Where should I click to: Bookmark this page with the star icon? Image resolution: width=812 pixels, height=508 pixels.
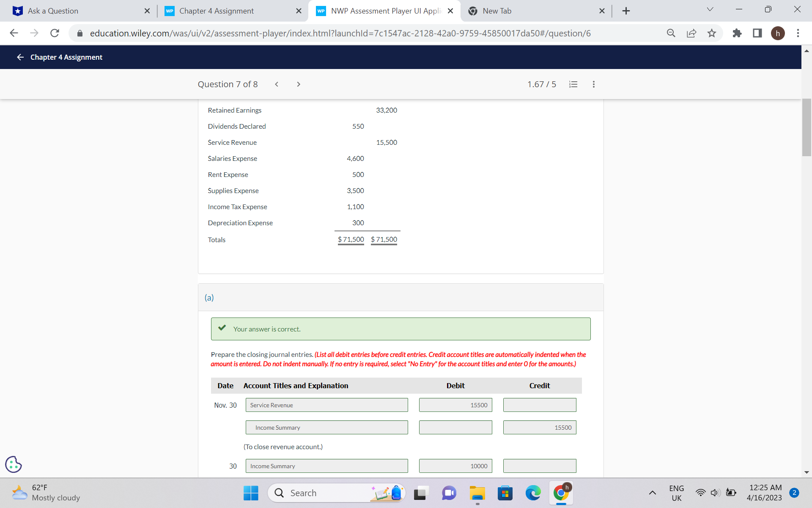coord(712,33)
